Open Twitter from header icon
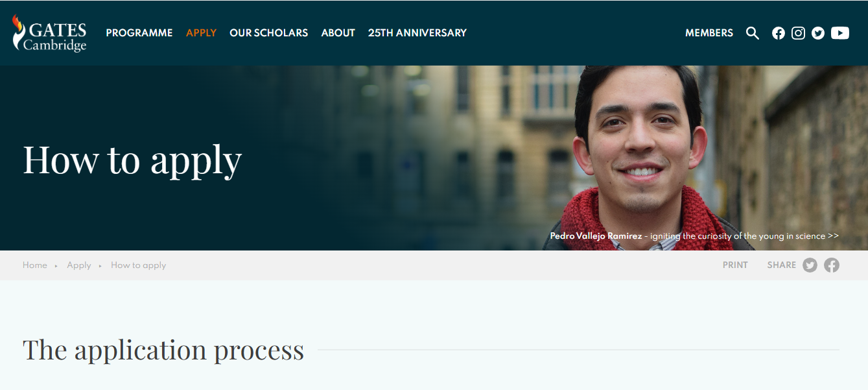 point(818,33)
